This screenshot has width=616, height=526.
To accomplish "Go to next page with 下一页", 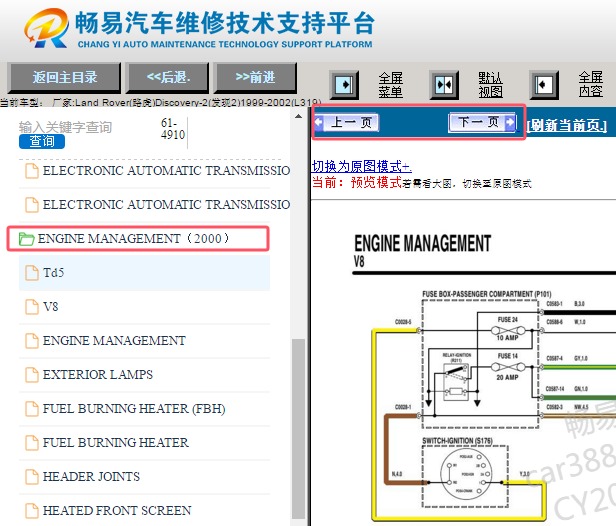I will tap(482, 122).
